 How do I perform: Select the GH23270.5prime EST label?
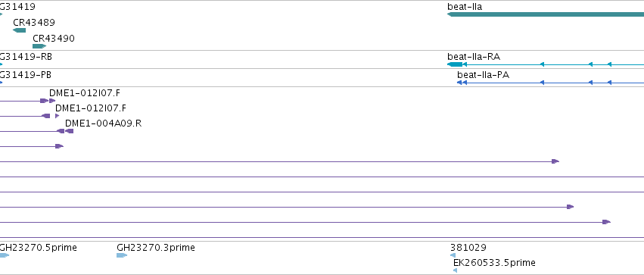38,248
